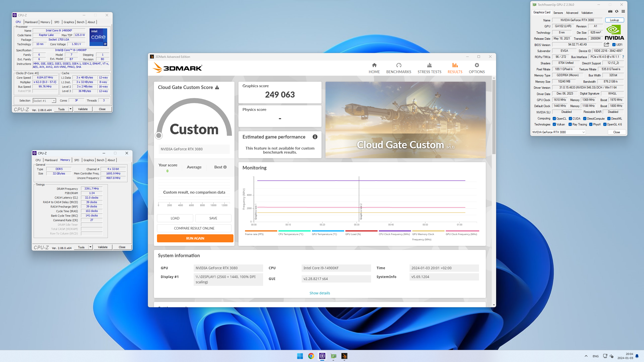Open the SPD tab in CPU-Z Memory window
Image resolution: width=644 pixels, height=362 pixels.
pos(77,160)
